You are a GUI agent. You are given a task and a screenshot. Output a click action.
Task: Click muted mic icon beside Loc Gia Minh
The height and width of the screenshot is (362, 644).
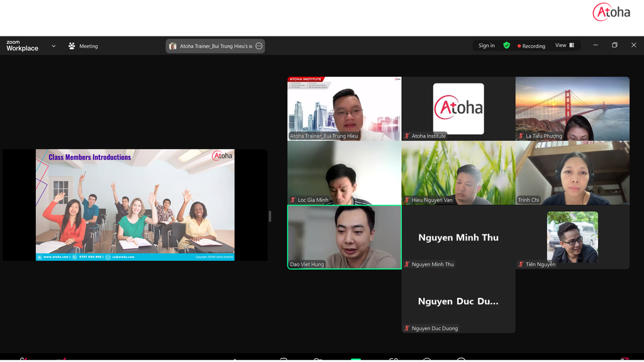pos(293,200)
